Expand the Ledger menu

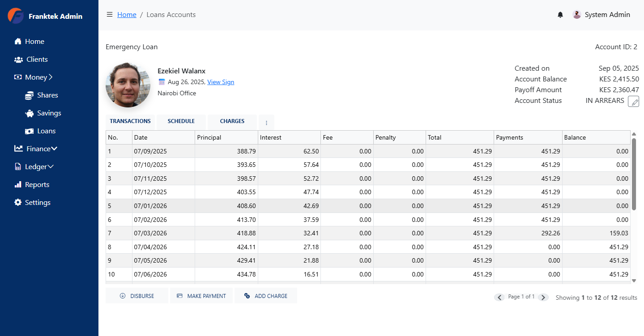(x=35, y=166)
